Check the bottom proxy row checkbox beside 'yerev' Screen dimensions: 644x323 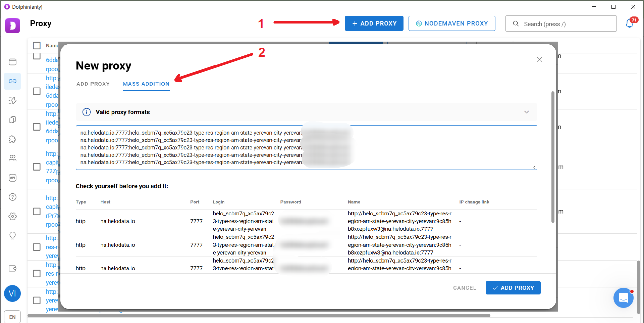37,300
